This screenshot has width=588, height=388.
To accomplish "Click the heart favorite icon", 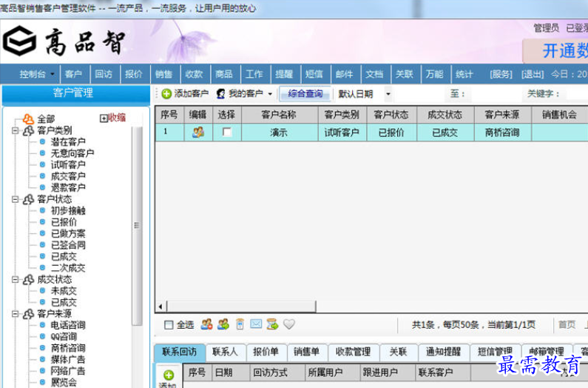I will [288, 324].
